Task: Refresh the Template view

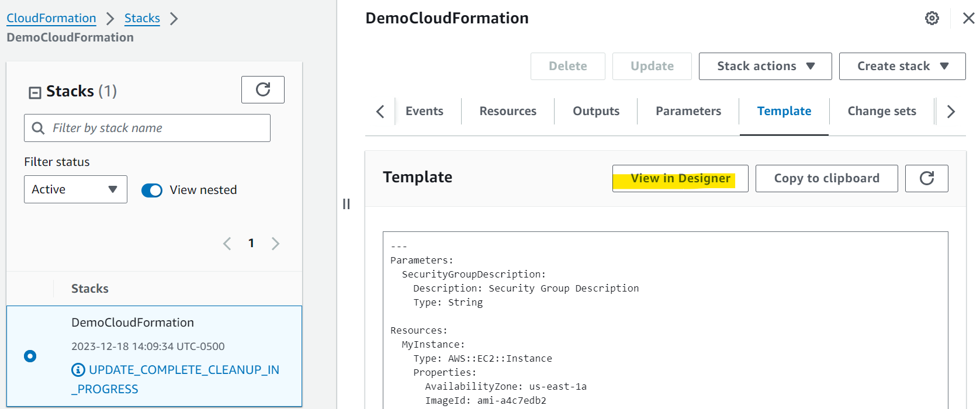Action: point(927,178)
